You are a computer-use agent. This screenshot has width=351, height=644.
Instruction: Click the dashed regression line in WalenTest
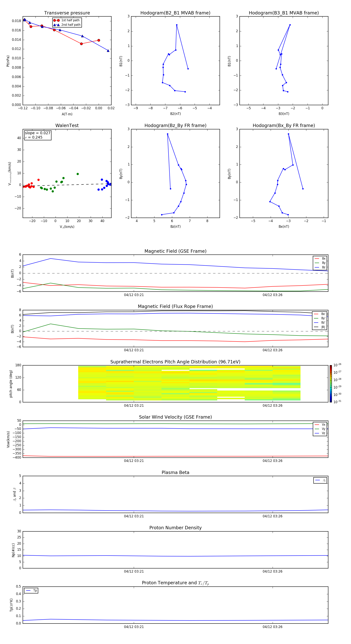coord(67,185)
